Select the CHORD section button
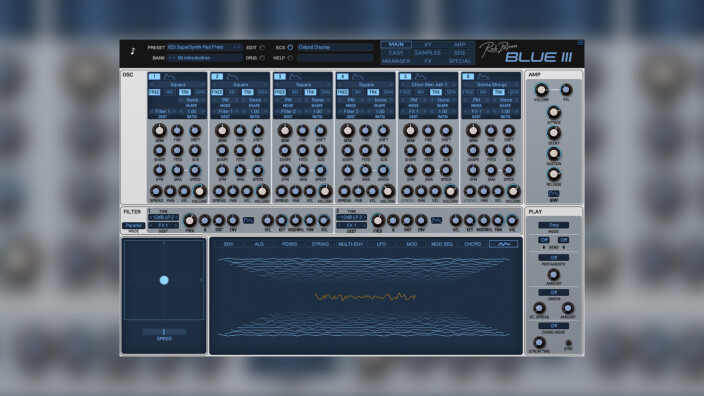The image size is (704, 396). 472,244
